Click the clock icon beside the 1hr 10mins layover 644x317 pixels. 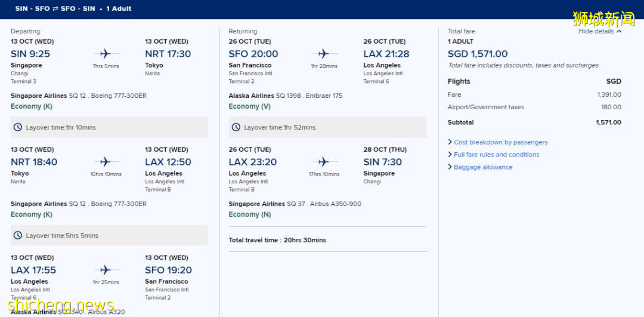[x=18, y=127]
